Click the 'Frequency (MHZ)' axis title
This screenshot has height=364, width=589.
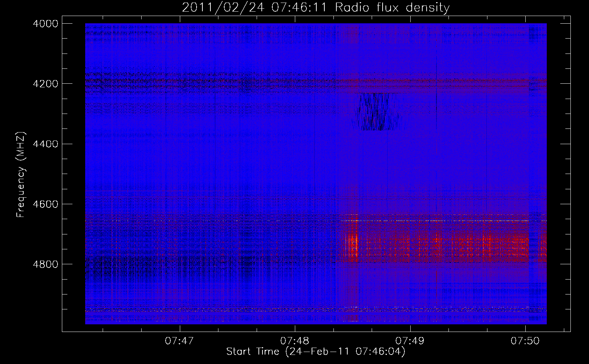[21, 175]
